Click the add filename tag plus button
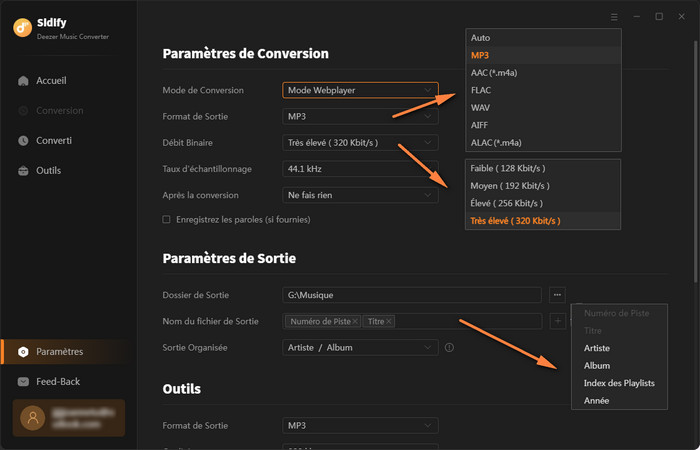Viewport: 700px width, 450px height. [x=557, y=321]
